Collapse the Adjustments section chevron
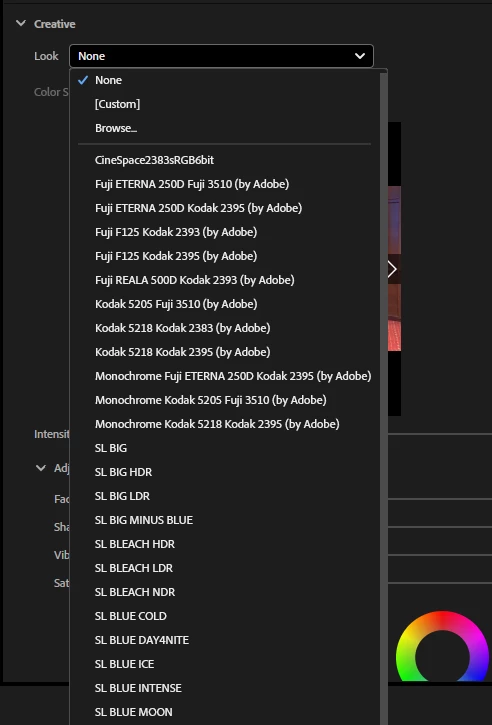 [x=41, y=468]
